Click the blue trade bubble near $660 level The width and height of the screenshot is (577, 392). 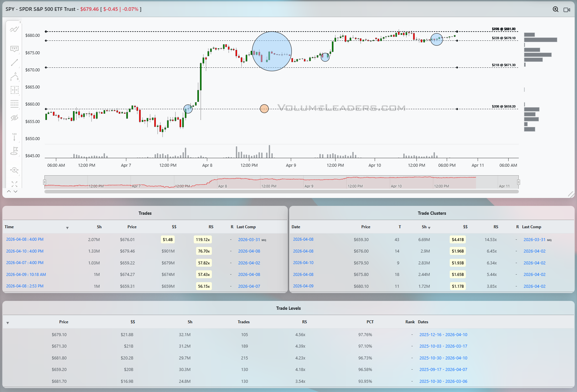tap(188, 109)
